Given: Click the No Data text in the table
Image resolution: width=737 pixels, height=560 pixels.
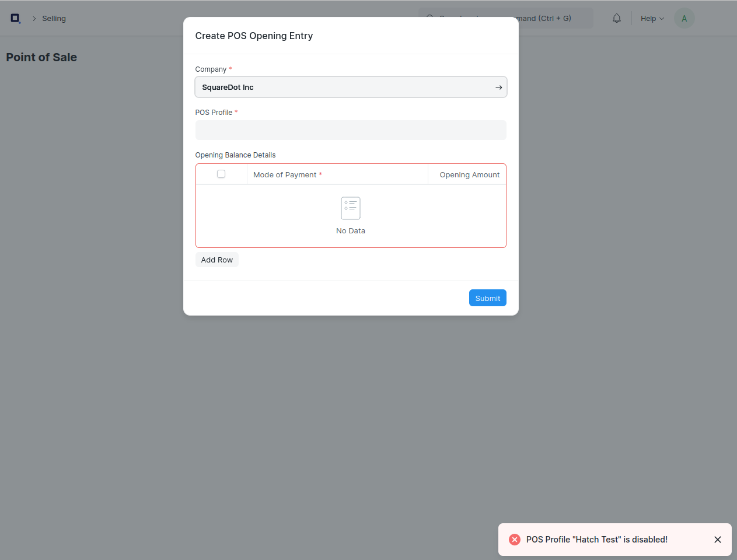Looking at the screenshot, I should (350, 230).
